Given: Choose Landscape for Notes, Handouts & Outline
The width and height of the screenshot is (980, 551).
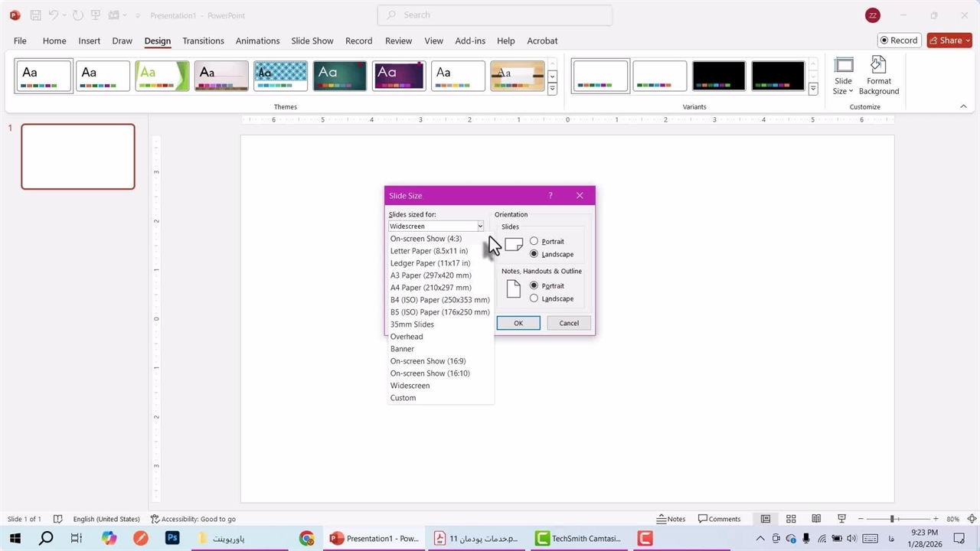Looking at the screenshot, I should point(534,298).
